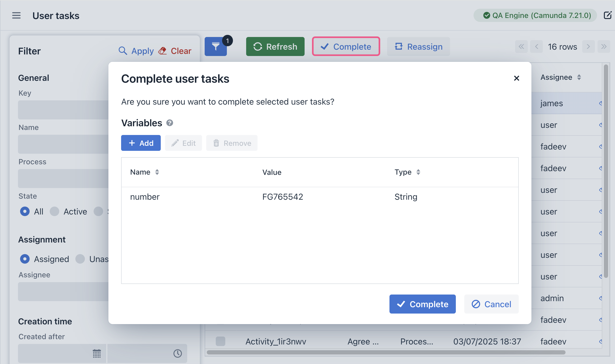Screen dimensions: 615x364
Task: Click the Activity_1ir3nwv task key
Action: click(276, 341)
